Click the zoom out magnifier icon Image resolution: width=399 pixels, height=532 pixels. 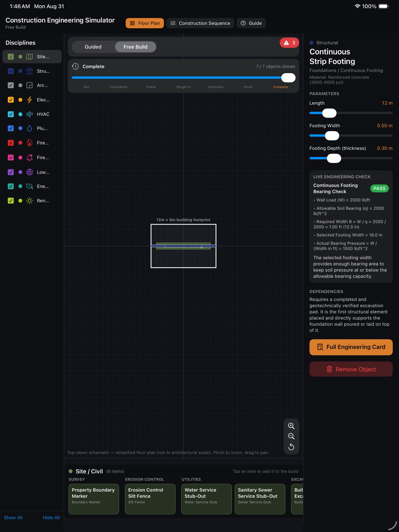pos(291,436)
